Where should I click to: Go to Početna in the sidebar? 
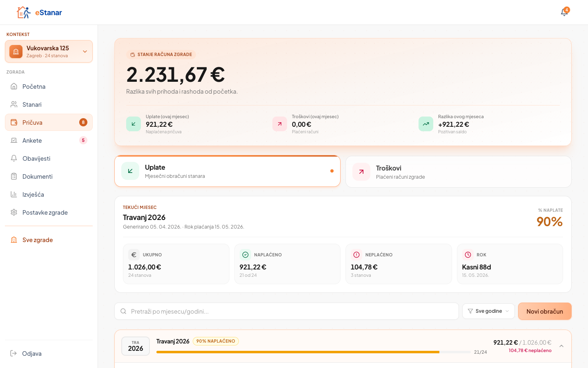click(49, 86)
